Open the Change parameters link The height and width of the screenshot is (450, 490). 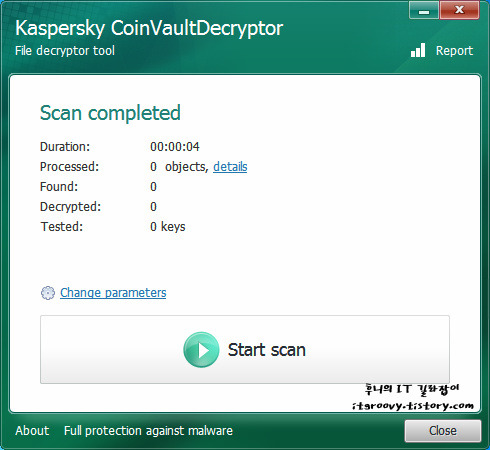pos(113,293)
